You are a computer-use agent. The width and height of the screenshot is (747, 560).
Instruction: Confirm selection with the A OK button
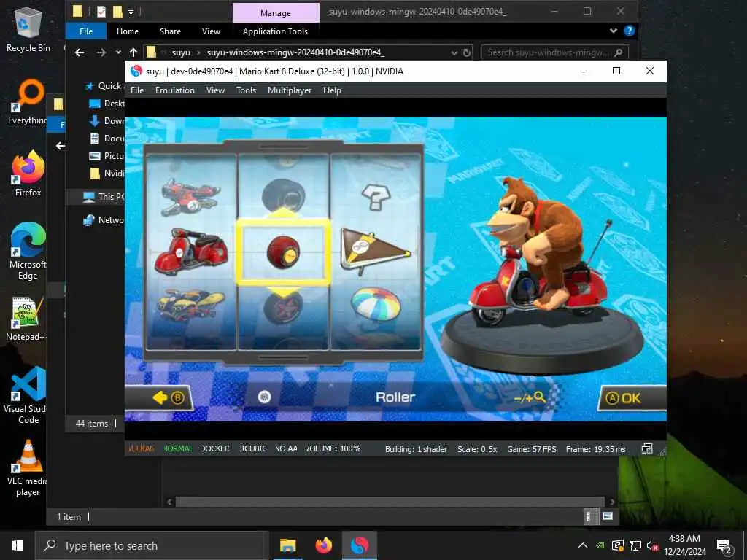pos(632,397)
